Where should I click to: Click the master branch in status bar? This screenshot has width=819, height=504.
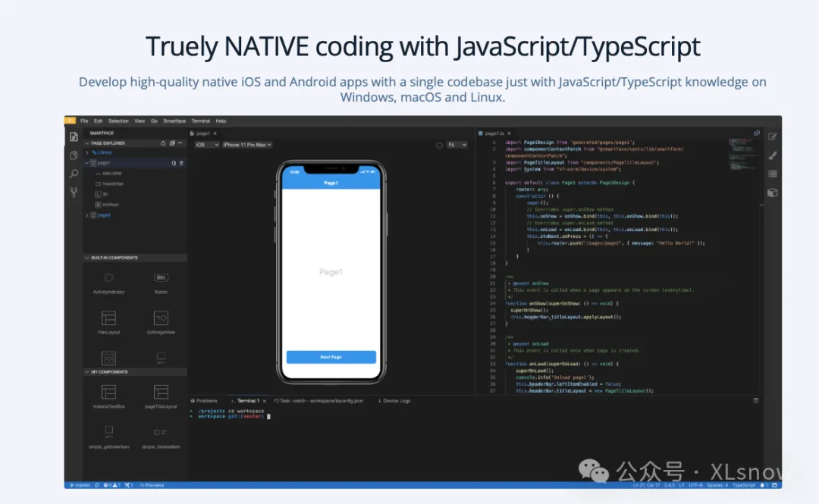[80, 485]
